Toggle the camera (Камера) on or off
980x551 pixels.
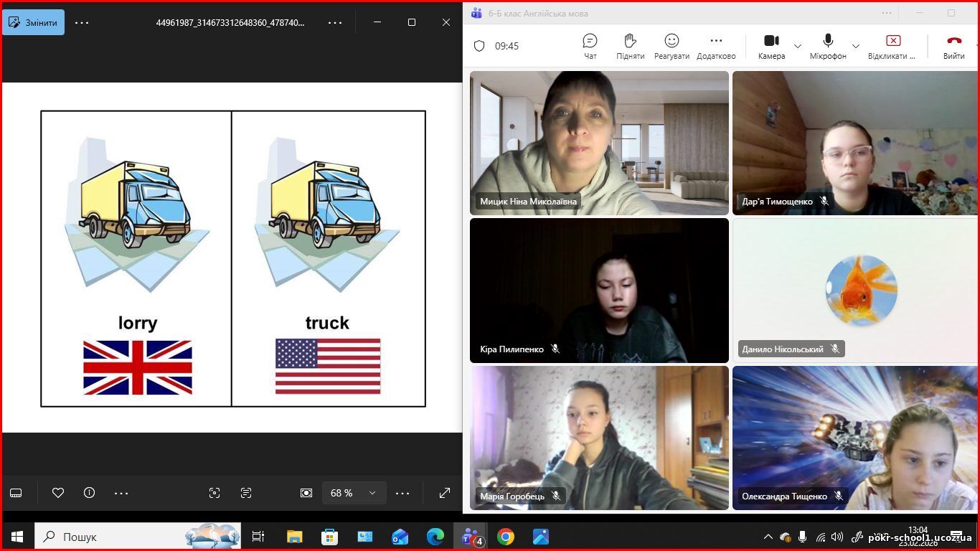pyautogui.click(x=771, y=46)
